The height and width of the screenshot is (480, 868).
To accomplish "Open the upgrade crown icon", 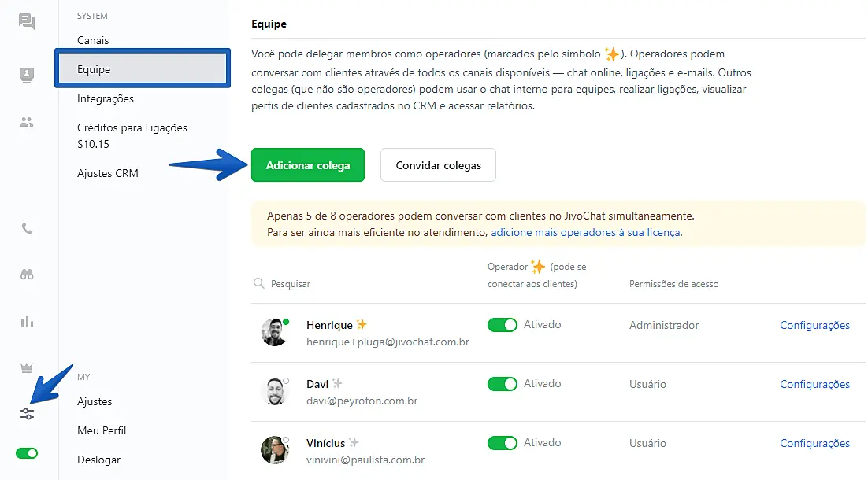I will (26, 367).
